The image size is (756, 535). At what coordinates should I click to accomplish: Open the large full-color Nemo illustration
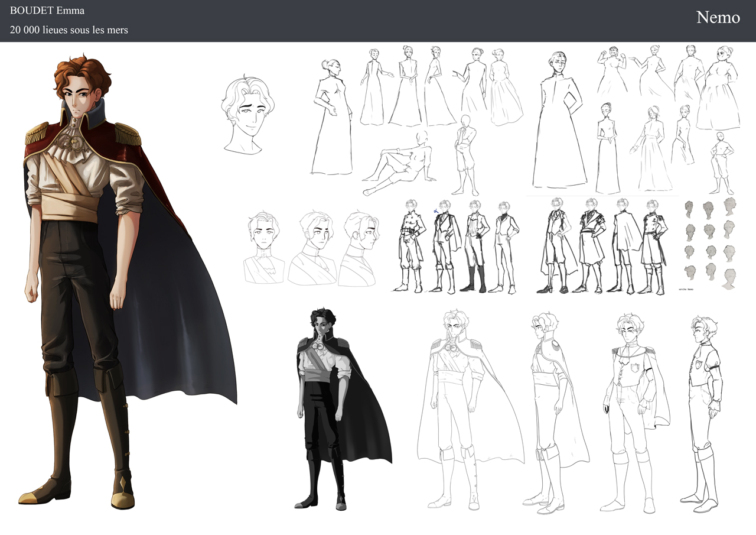click(x=128, y=281)
